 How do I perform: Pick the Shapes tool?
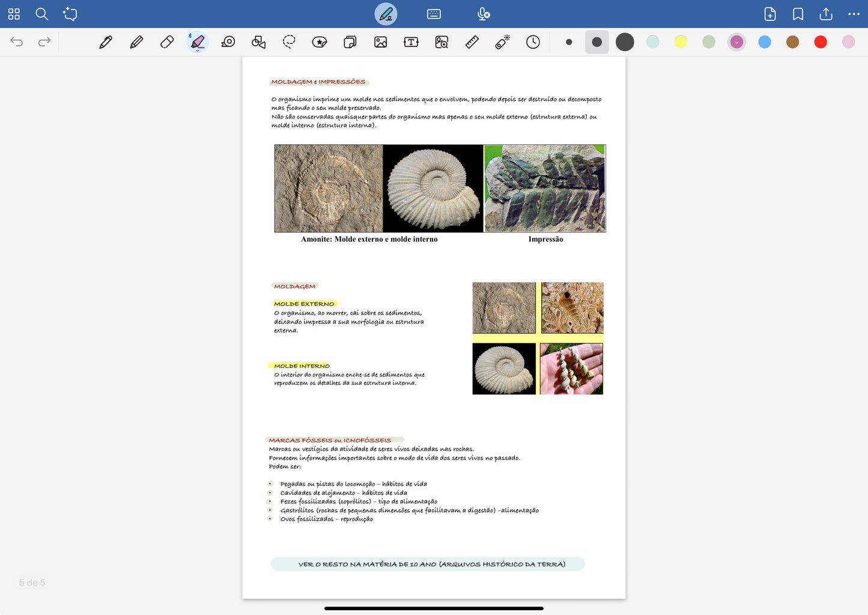point(258,42)
